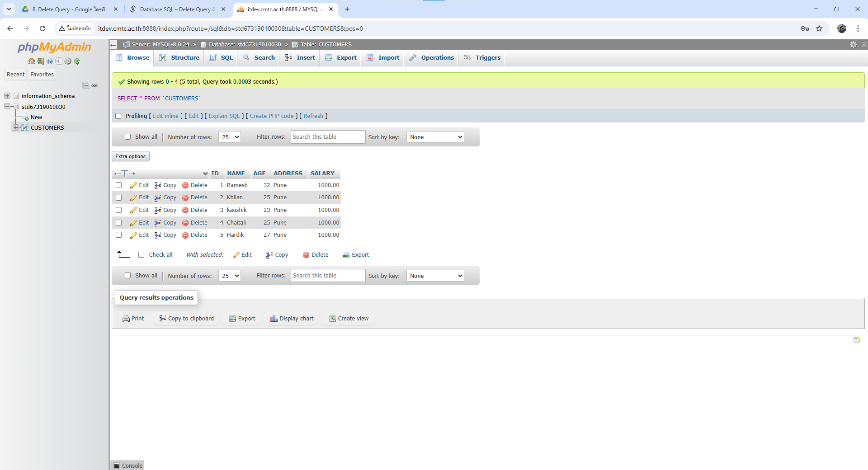This screenshot has height=470, width=868.
Task: Open phpMyAdmin documentation help icon
Action: [50, 61]
